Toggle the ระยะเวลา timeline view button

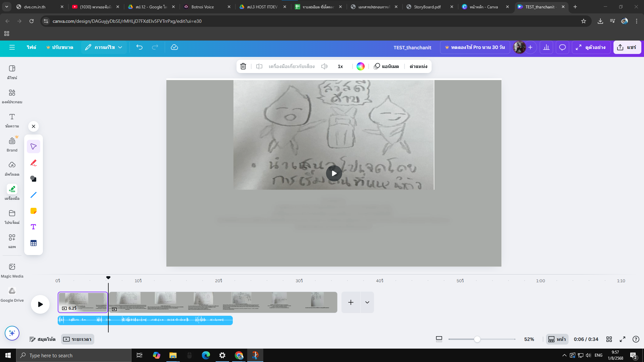click(77, 339)
